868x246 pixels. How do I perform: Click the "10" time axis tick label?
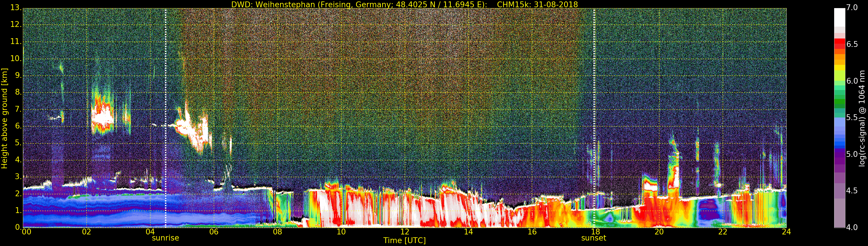[x=341, y=232]
